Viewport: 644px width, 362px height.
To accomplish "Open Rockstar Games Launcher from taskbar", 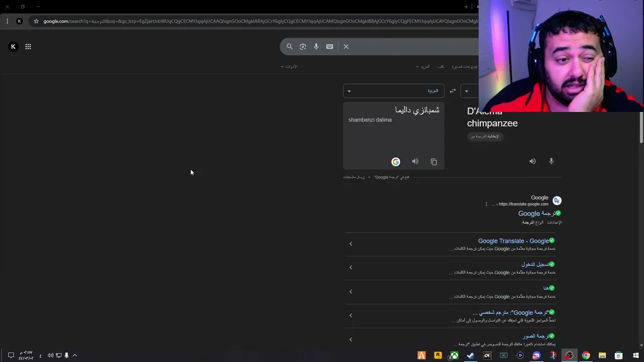I will [438, 355].
